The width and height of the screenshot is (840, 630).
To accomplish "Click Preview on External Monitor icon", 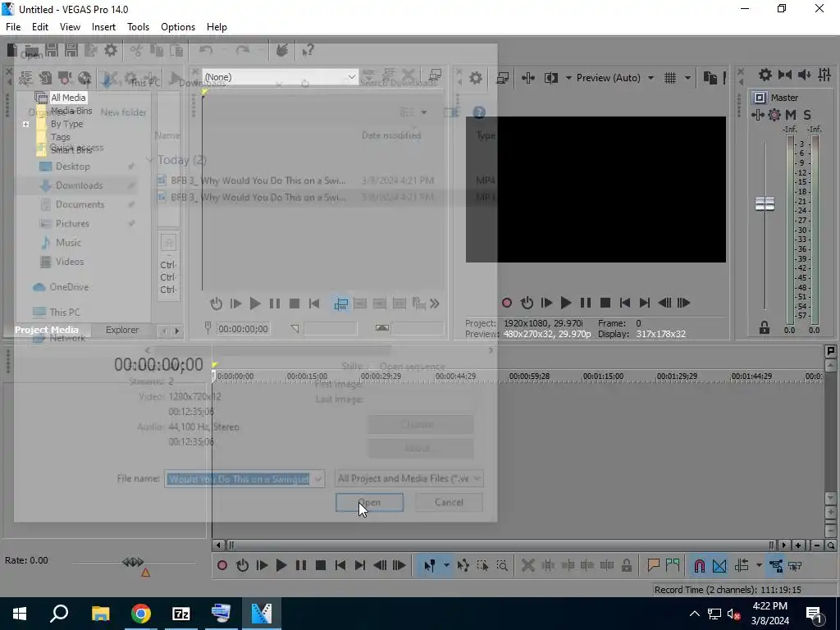I will (503, 78).
